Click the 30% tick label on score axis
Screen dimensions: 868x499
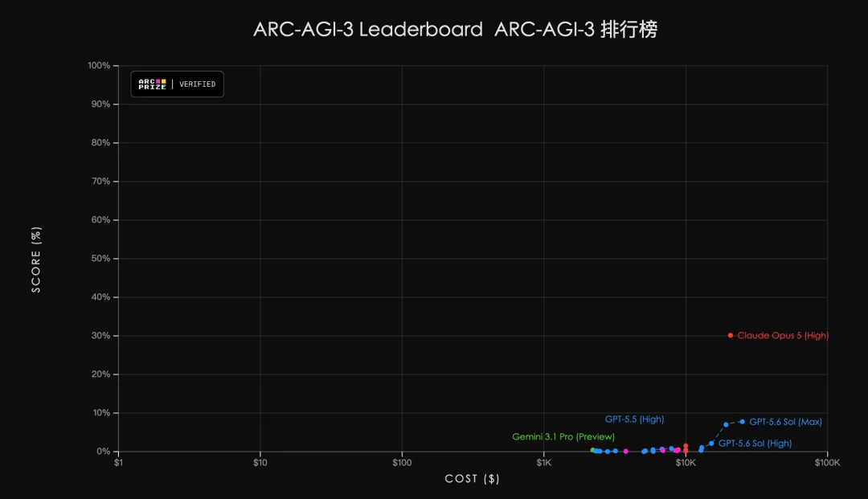(100, 335)
